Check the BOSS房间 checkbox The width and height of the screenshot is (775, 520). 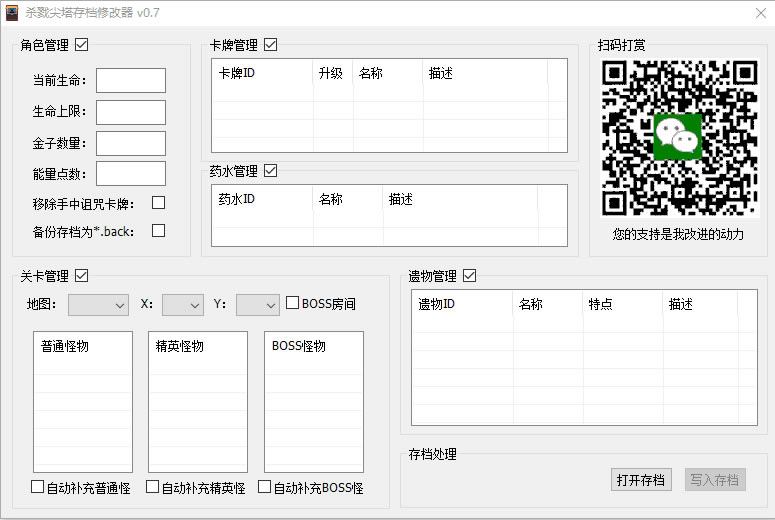293,303
